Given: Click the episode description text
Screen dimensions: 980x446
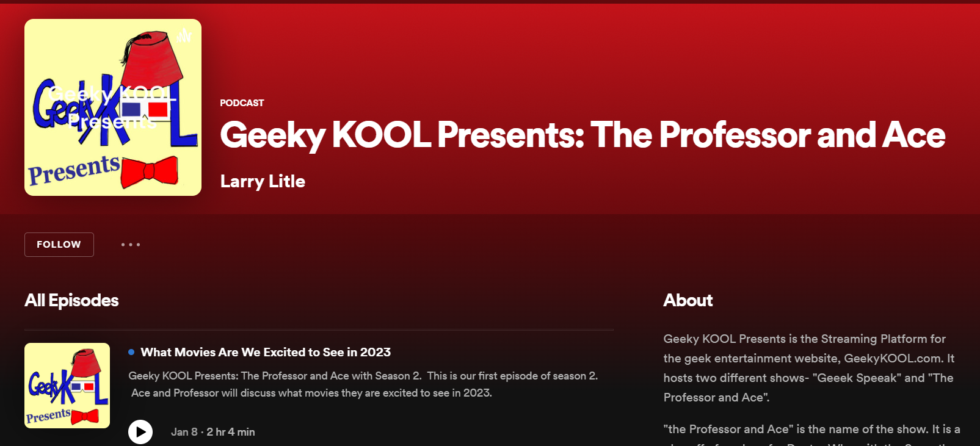Looking at the screenshot, I should [363, 384].
